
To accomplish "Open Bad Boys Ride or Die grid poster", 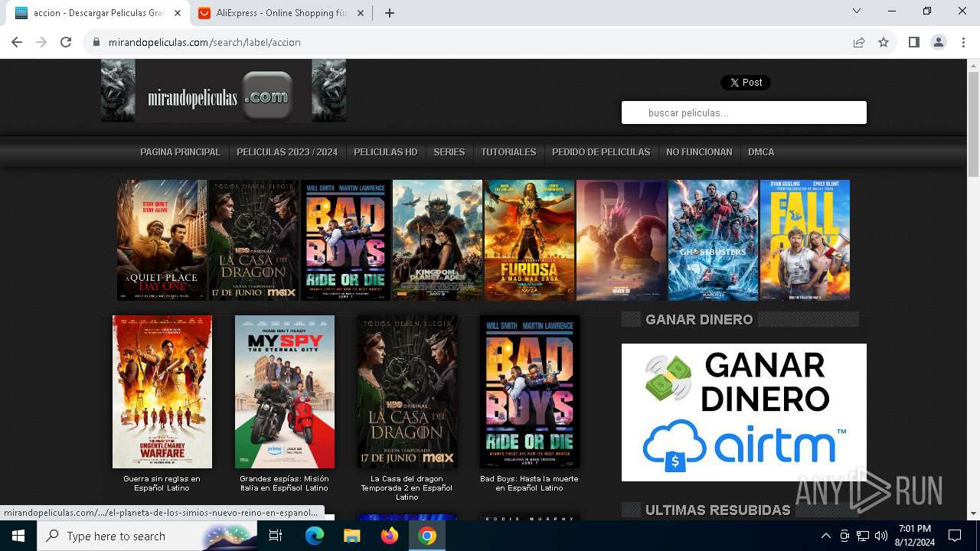I will point(530,392).
